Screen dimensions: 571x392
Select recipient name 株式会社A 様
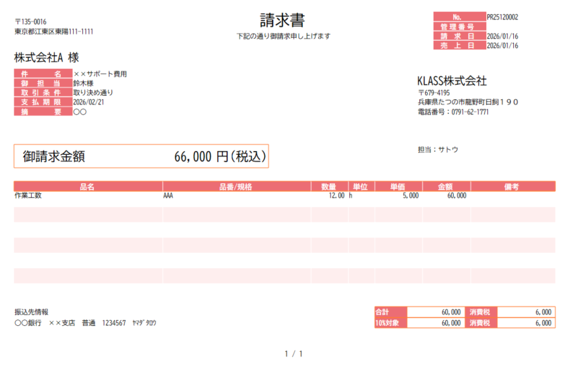tap(47, 58)
